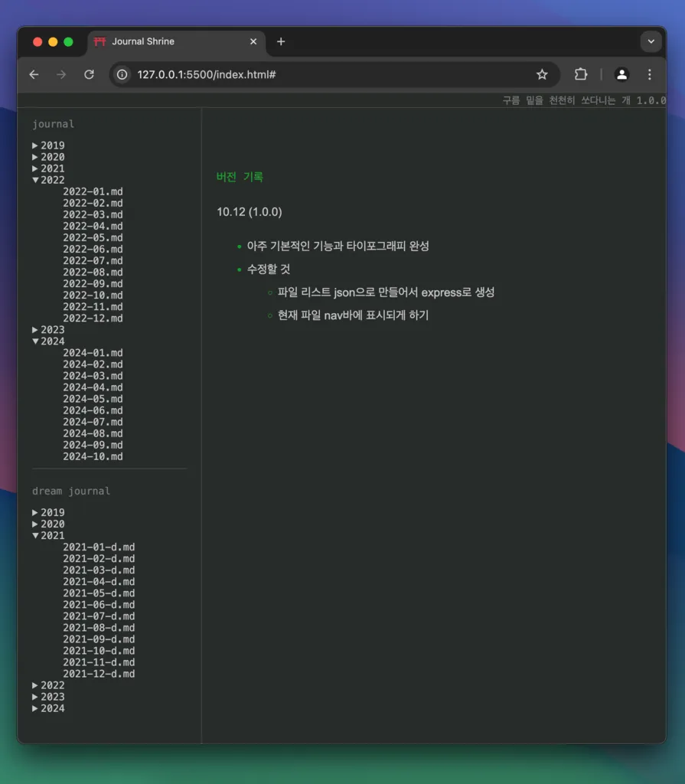Image resolution: width=685 pixels, height=784 pixels.
Task: Open the 2022-05.md journal file
Action: 93,238
